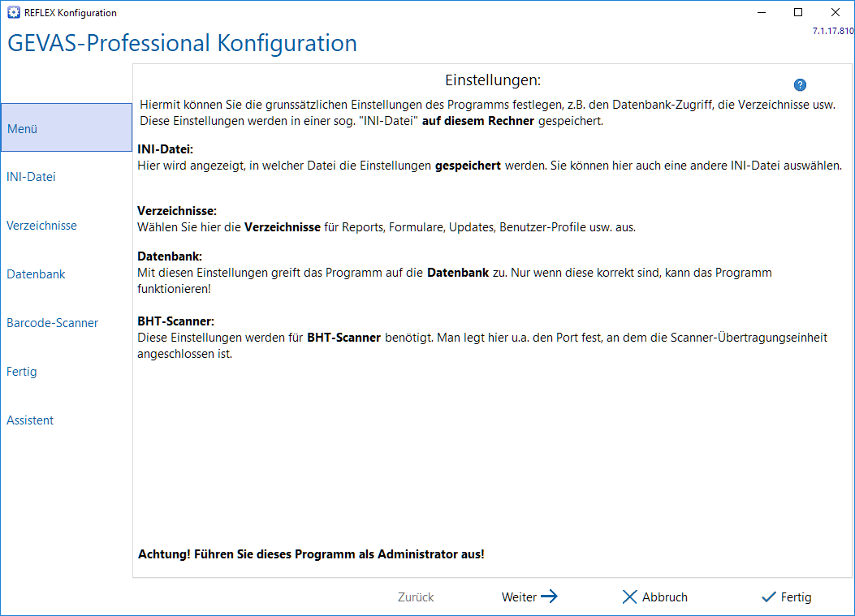Click the 'Datenbank:' bold heading in content
This screenshot has width=855, height=616.
(170, 256)
